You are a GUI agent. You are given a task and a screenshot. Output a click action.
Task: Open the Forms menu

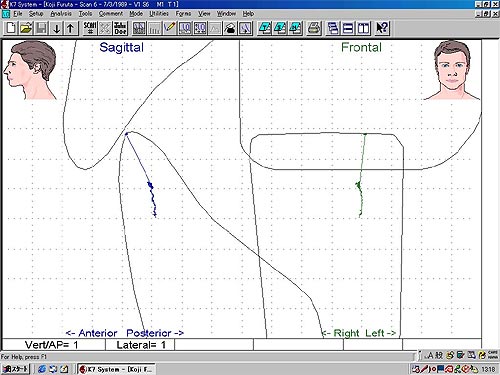[183, 14]
